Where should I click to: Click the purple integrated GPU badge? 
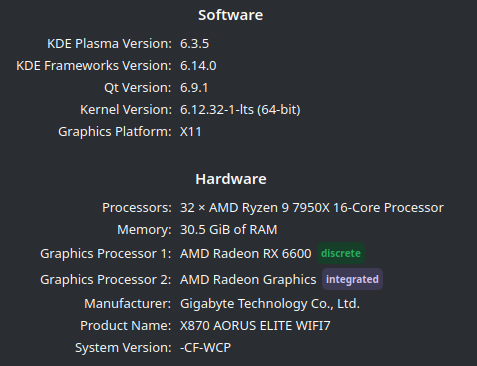pos(352,279)
